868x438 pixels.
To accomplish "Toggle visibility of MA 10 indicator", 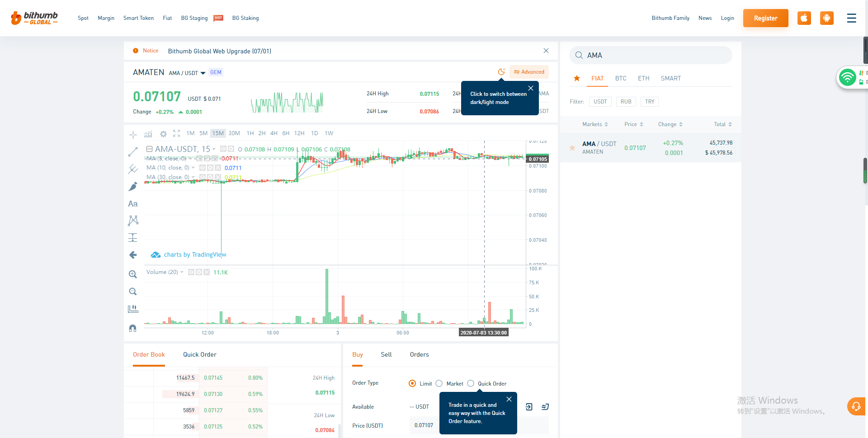I will [203, 168].
